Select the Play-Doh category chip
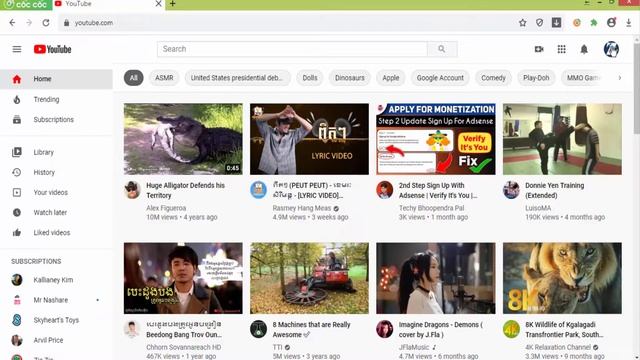 [536, 78]
